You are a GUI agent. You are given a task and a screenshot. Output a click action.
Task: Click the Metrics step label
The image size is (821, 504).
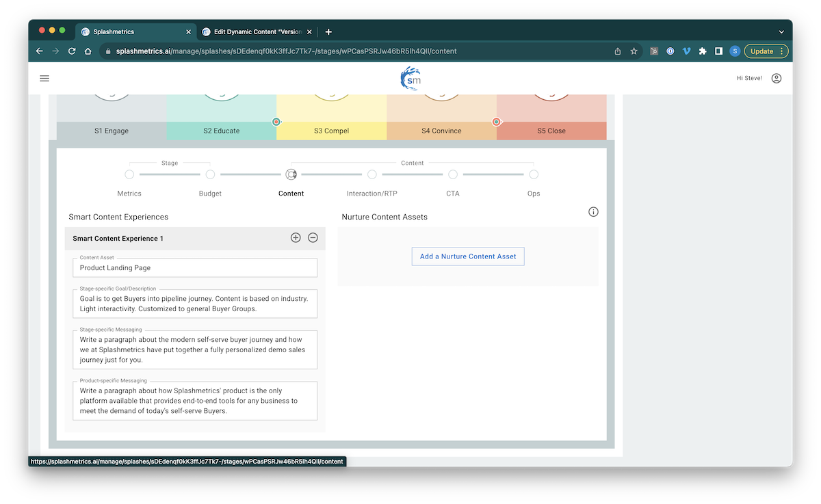coord(129,194)
